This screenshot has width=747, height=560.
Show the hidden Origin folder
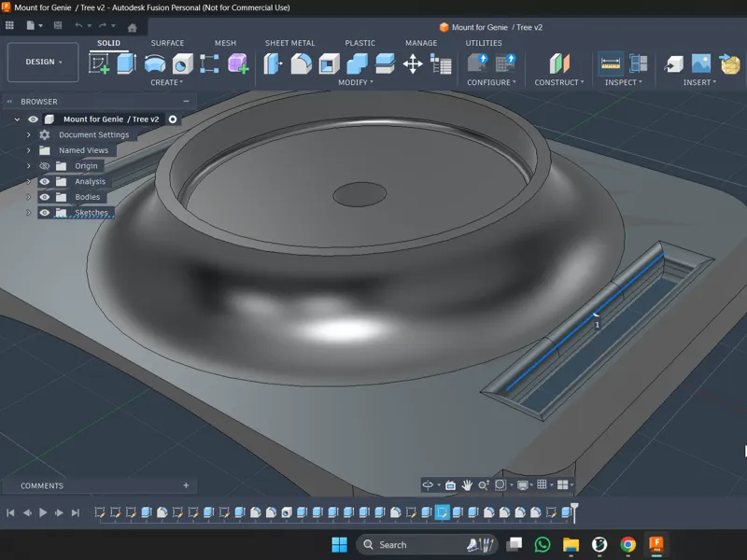[x=44, y=166]
